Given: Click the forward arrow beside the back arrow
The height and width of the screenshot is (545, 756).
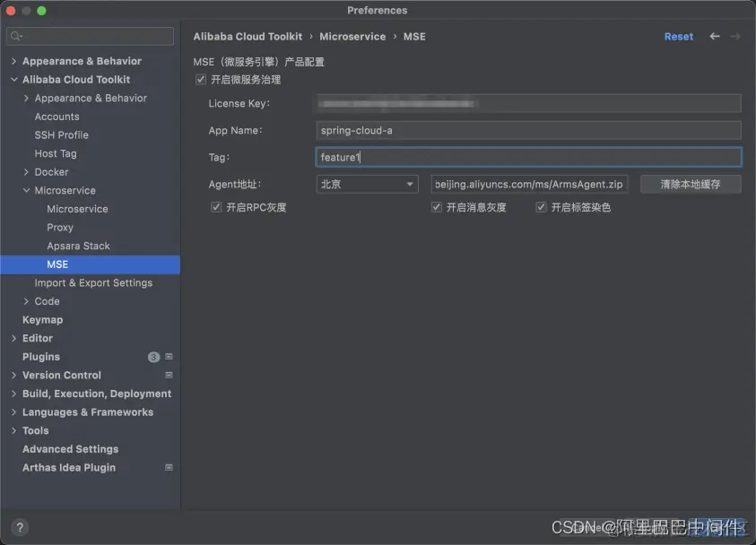Looking at the screenshot, I should coord(734,36).
